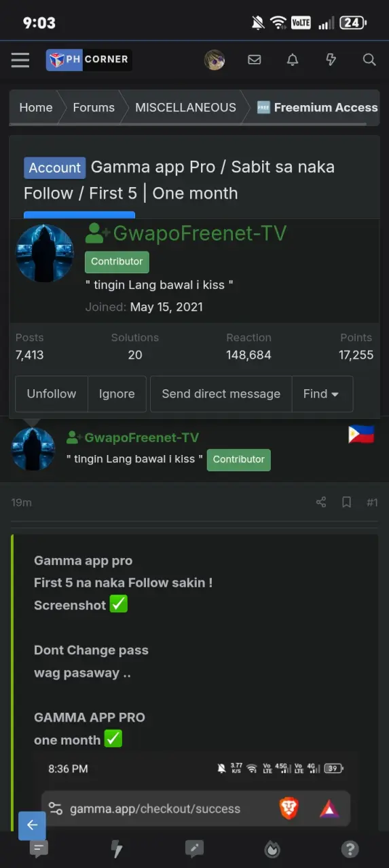Click the Account thread prefix label
The width and height of the screenshot is (389, 868).
coord(55,167)
